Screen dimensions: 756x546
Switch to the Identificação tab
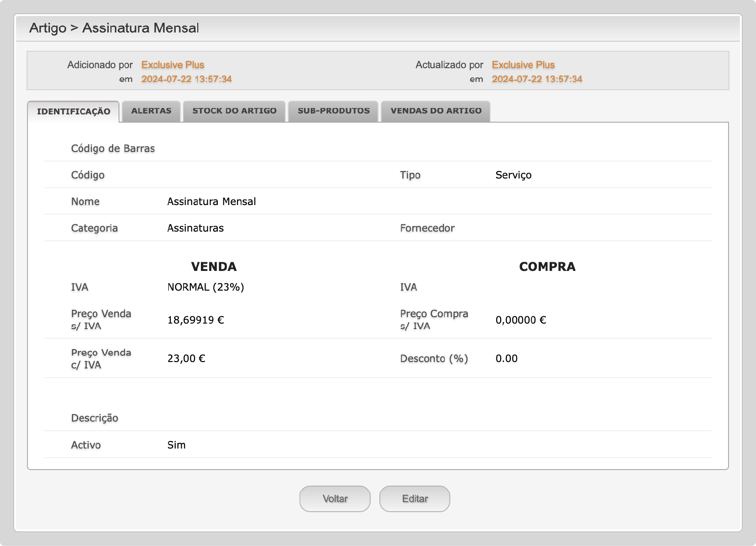pos(73,111)
